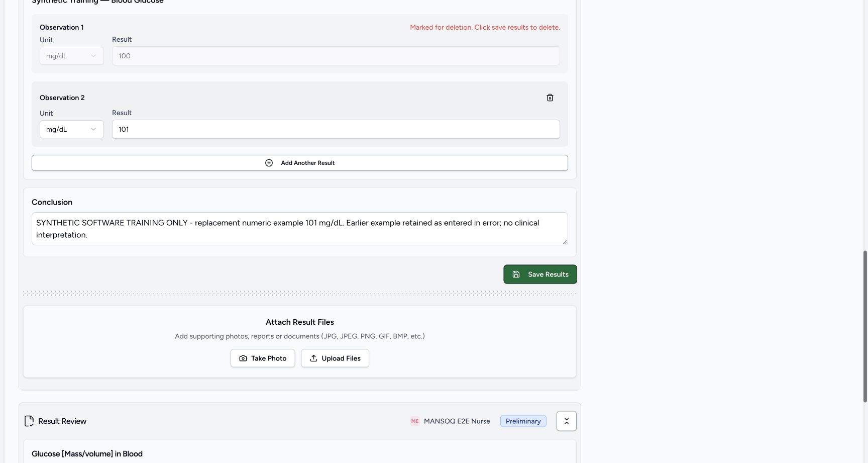Click the 'Observation 1' label
Image resolution: width=868 pixels, height=463 pixels.
(x=62, y=27)
